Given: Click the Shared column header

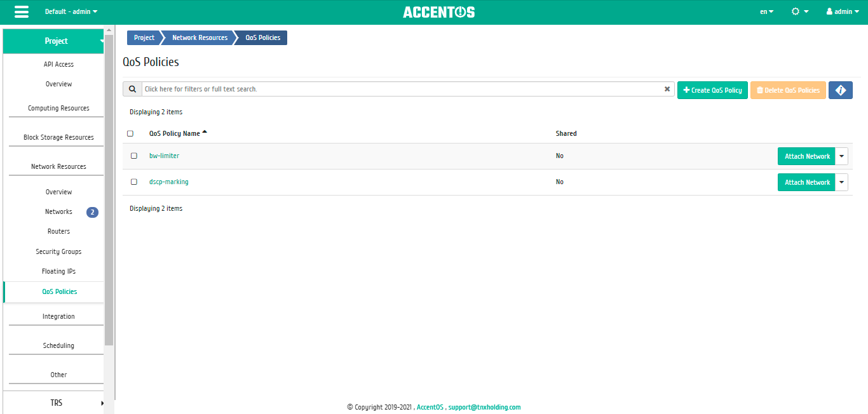Looking at the screenshot, I should (x=566, y=133).
